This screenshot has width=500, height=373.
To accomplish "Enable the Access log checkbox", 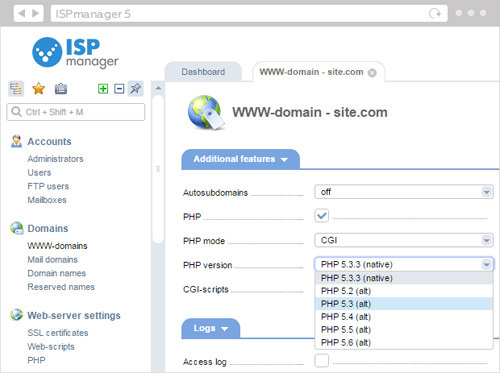I will pos(321,360).
